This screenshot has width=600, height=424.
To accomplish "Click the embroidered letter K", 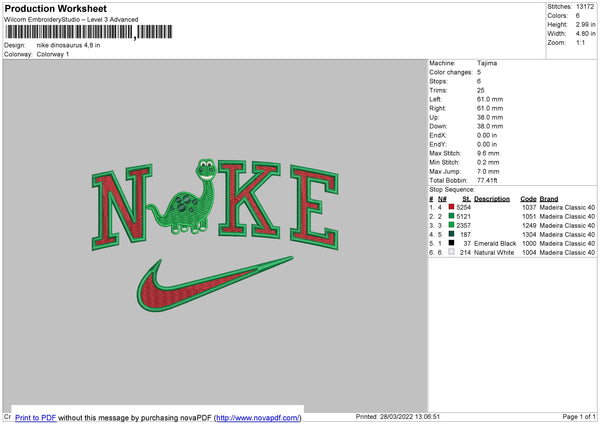I will coord(249,199).
